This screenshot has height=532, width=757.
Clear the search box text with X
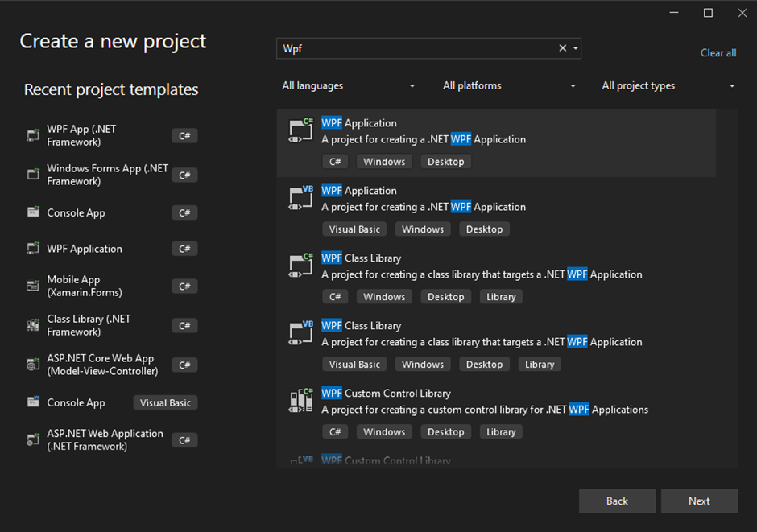(x=563, y=48)
